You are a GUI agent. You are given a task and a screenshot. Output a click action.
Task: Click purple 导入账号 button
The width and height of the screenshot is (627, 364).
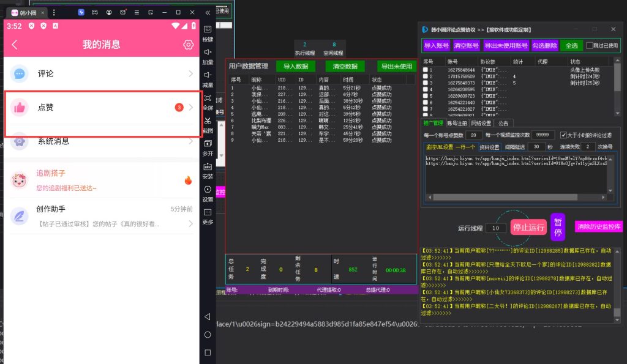coord(436,45)
